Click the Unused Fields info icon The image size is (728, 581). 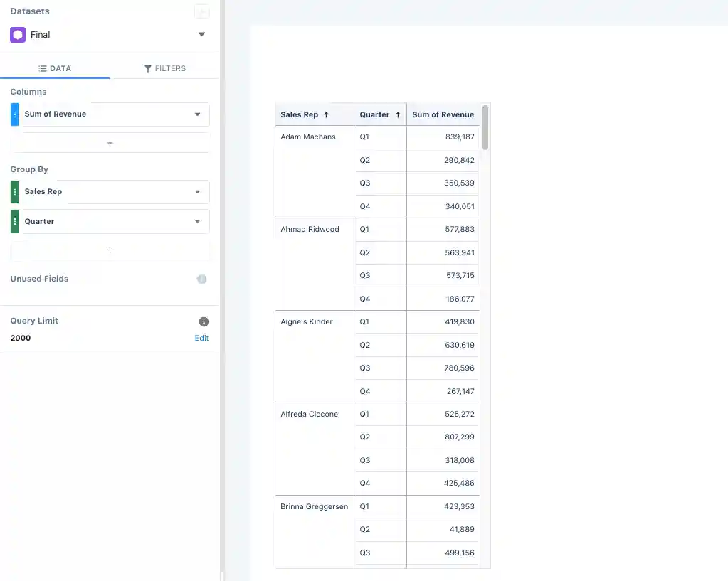(202, 279)
